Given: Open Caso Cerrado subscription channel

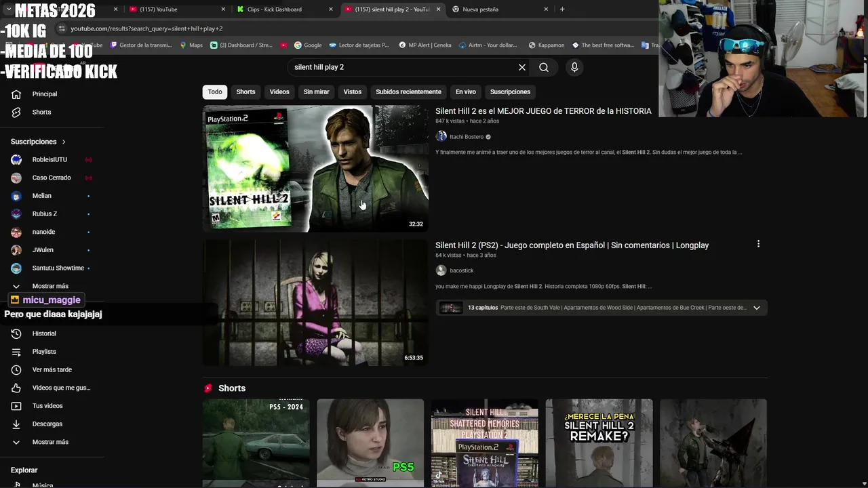Looking at the screenshot, I should 52,178.
